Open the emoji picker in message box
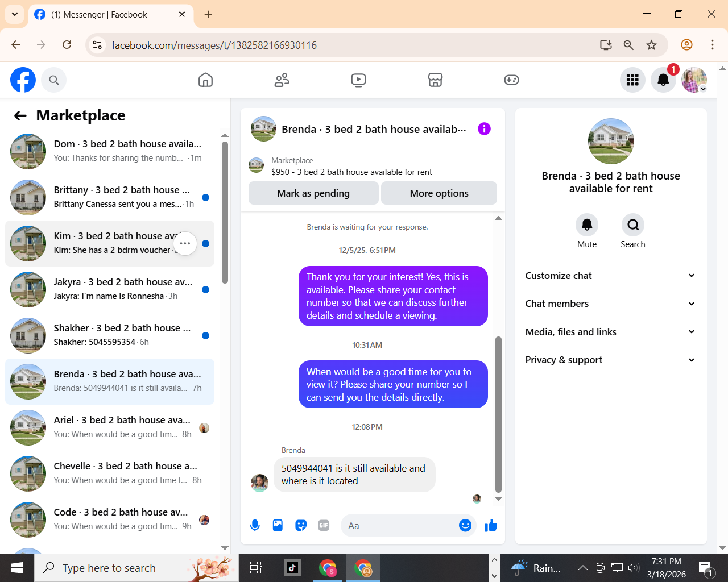This screenshot has height=582, width=728. (x=465, y=526)
